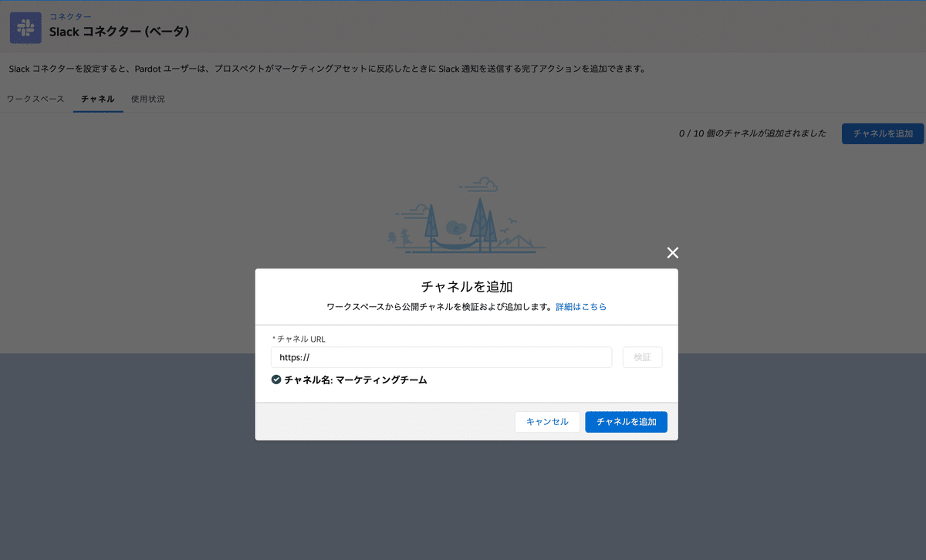Click the コネクター breadcrumb text
The image size is (926, 560).
click(x=70, y=16)
